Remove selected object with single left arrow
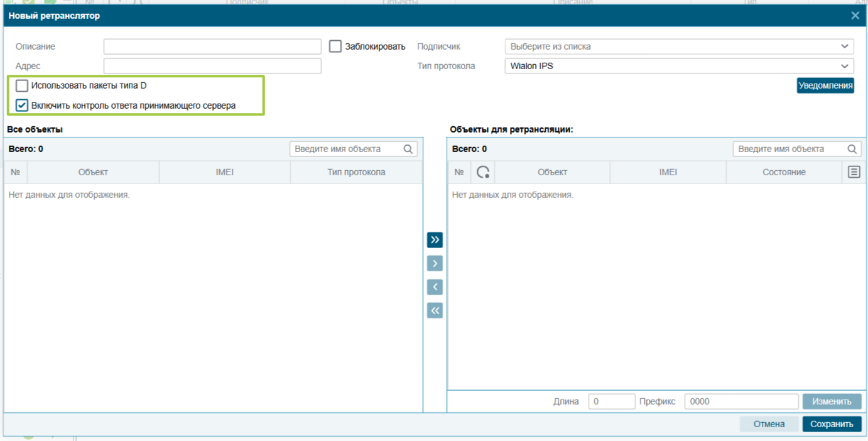The image size is (868, 441). [435, 287]
